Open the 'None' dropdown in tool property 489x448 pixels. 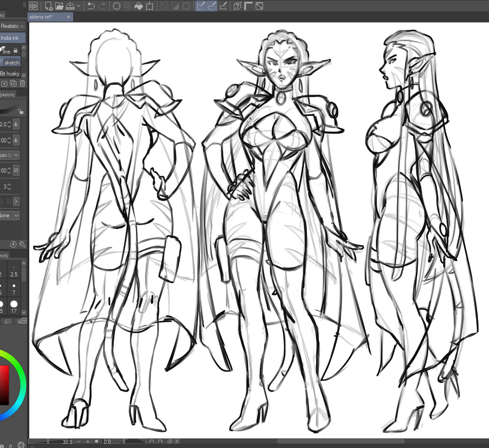pos(10,216)
